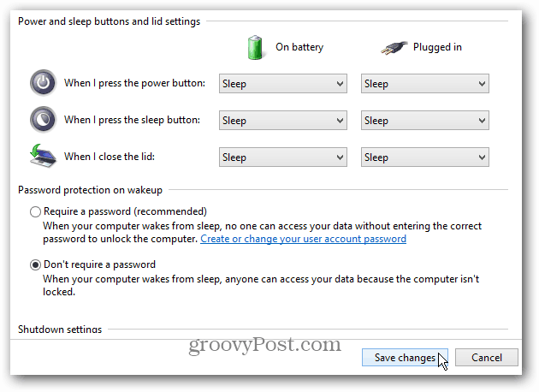Viewport: 539px width, 392px height.
Task: Open sleep button Plugged in dropdown
Action: click(x=425, y=121)
